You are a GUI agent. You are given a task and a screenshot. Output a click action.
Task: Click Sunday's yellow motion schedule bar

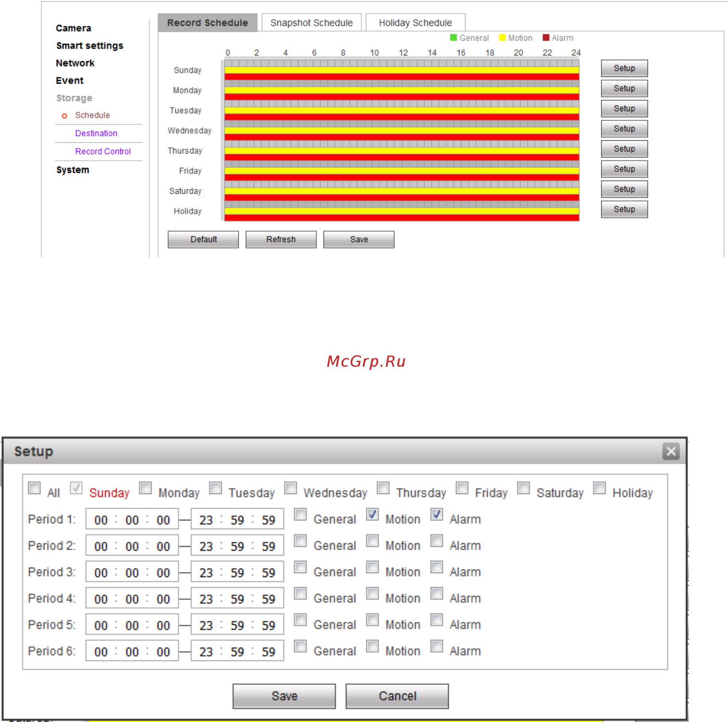(402, 70)
